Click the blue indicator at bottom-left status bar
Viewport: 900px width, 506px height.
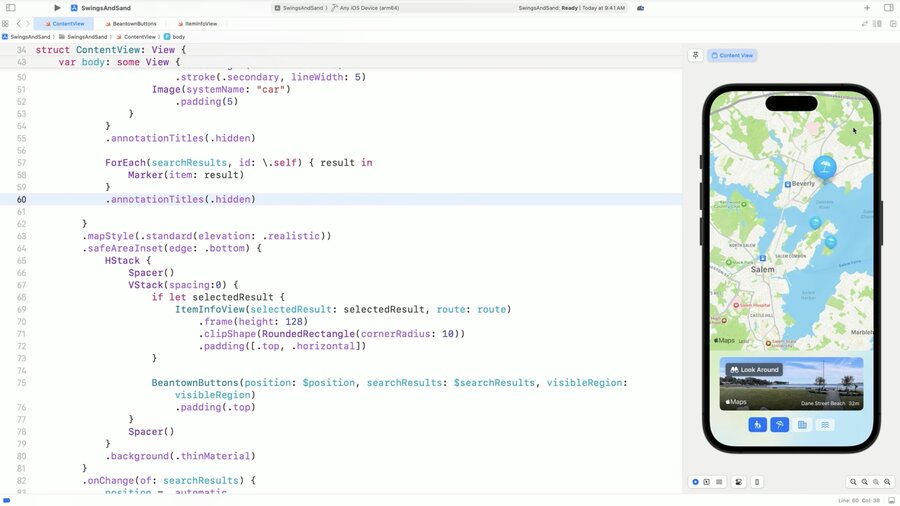(7, 501)
